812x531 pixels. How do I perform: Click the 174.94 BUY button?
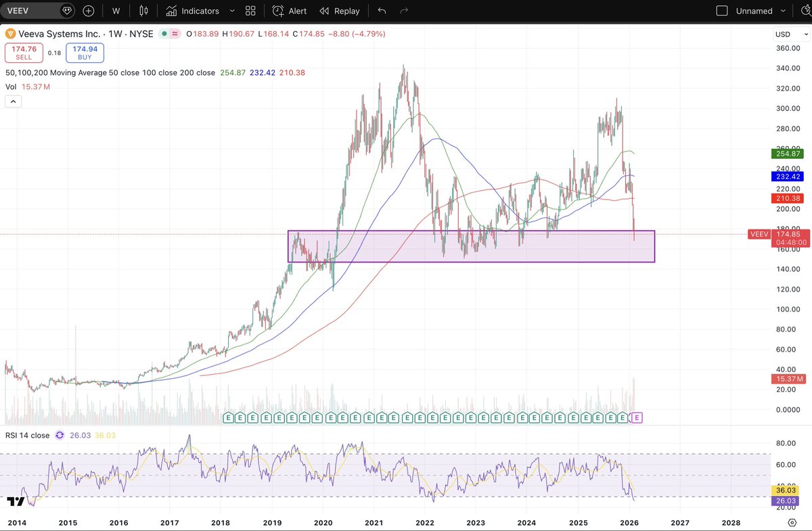tap(84, 53)
